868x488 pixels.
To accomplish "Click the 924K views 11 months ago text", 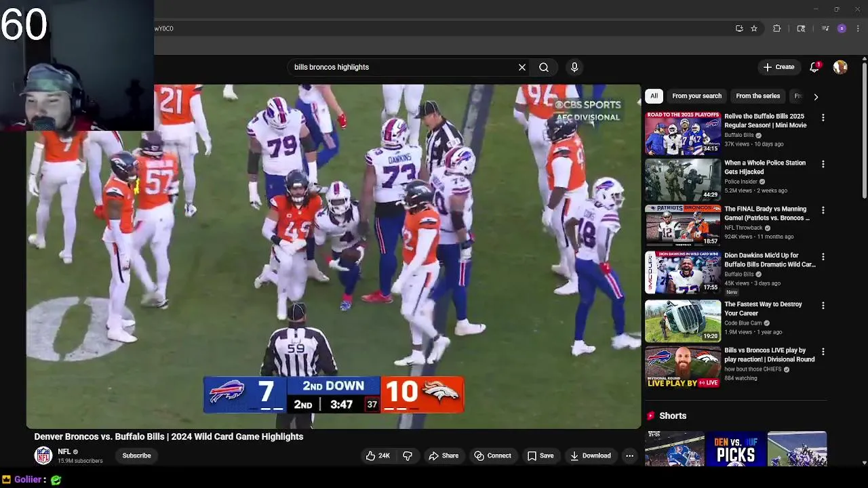I will (x=759, y=237).
